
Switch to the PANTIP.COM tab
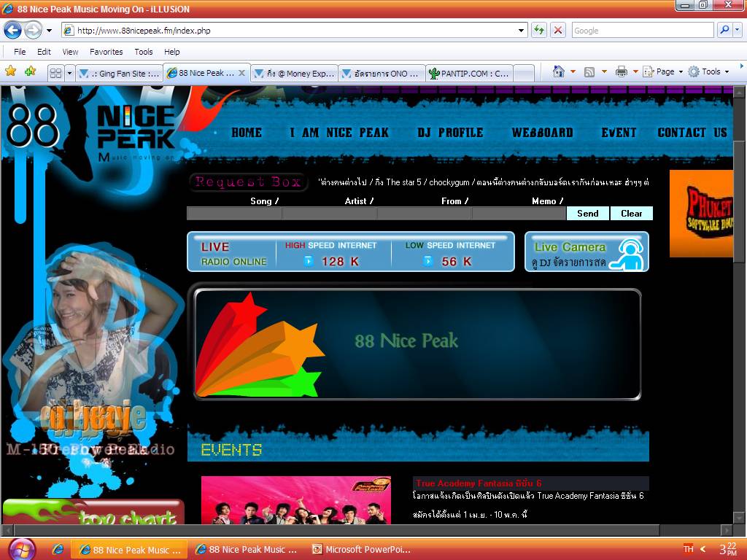coord(469,74)
